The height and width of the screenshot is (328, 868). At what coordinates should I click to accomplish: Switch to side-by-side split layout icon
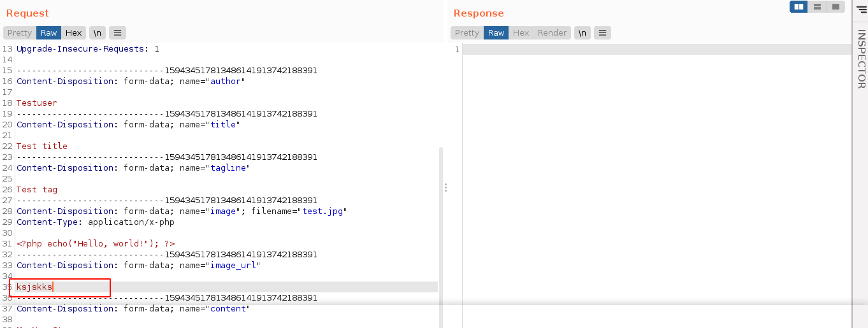[799, 7]
